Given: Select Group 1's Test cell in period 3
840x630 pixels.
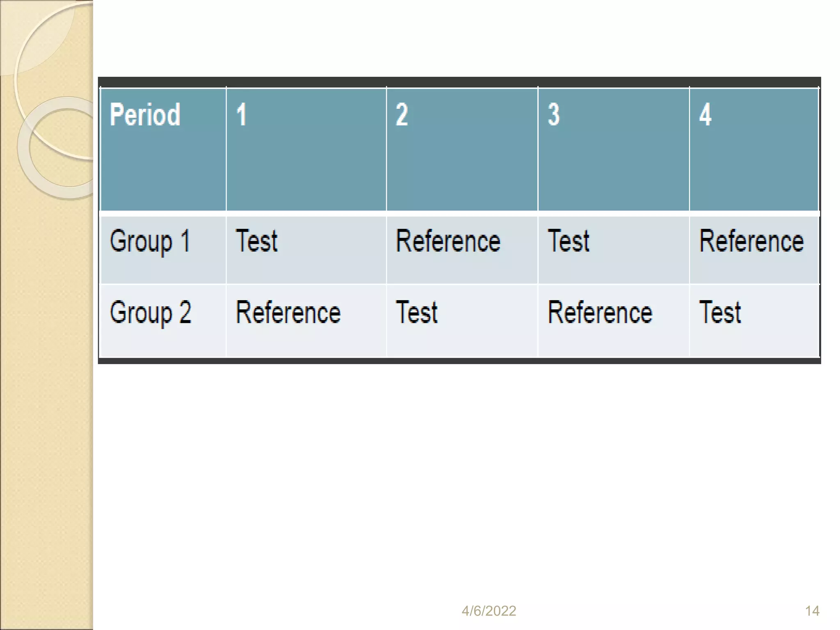Looking at the screenshot, I should click(x=568, y=241).
